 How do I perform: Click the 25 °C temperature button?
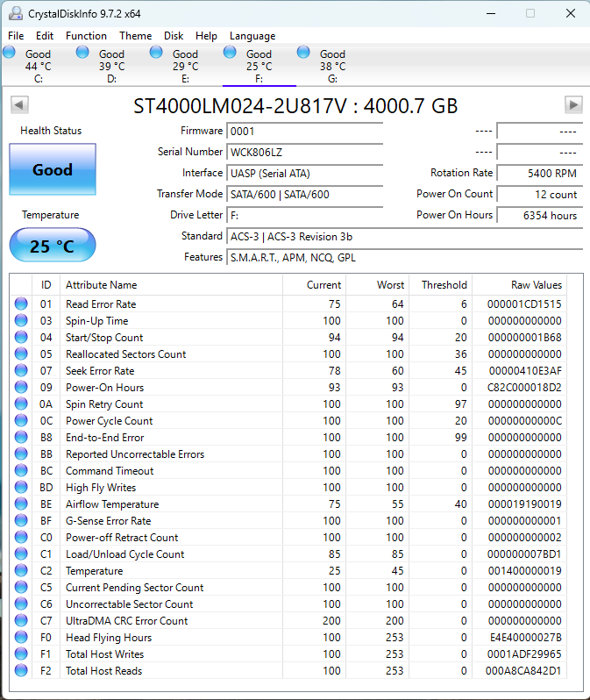(53, 246)
